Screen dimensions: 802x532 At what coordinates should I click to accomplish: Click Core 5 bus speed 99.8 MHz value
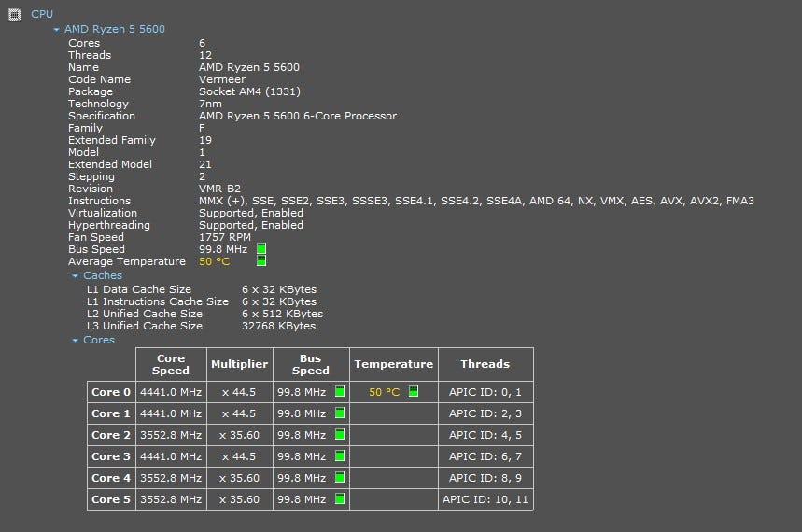coord(302,499)
